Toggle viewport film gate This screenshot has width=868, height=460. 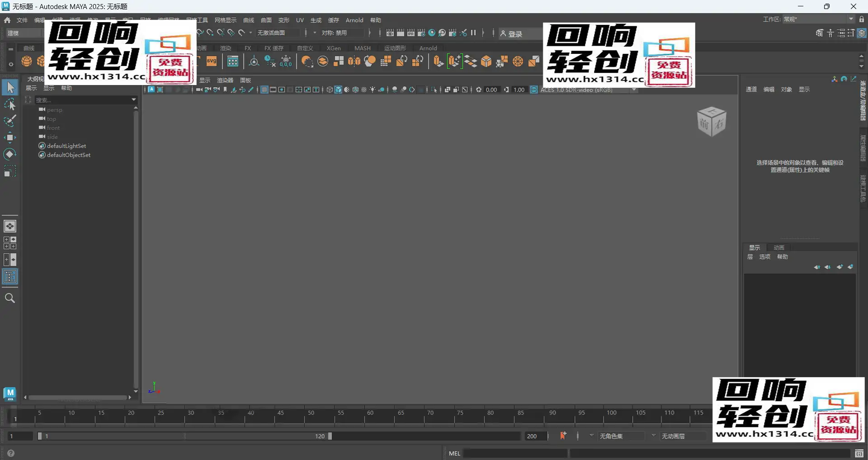coord(273,90)
